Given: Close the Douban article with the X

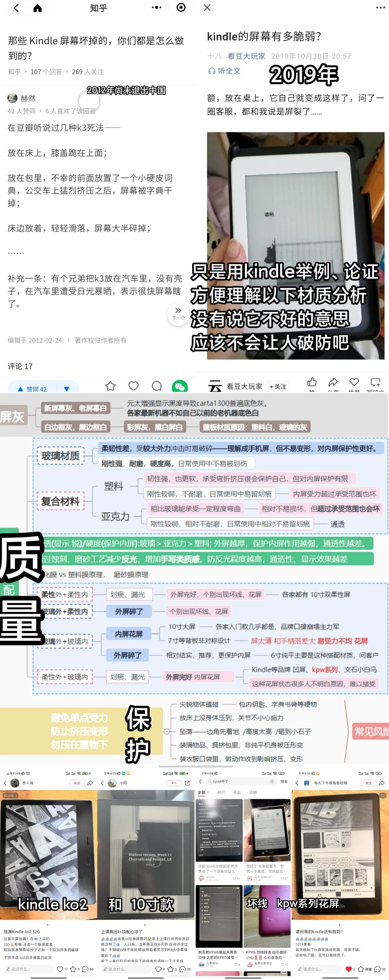Looking at the screenshot, I should [x=207, y=8].
